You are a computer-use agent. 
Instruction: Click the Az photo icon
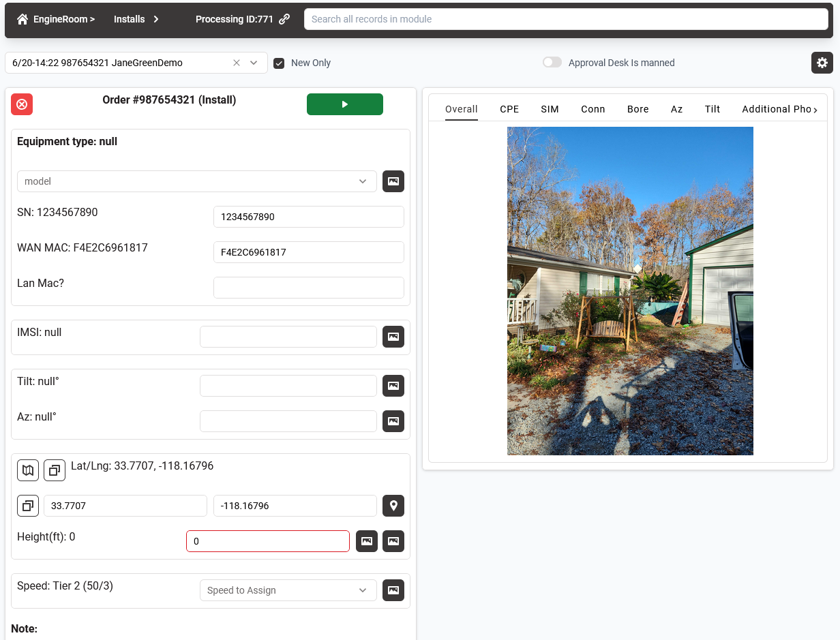[x=393, y=421]
